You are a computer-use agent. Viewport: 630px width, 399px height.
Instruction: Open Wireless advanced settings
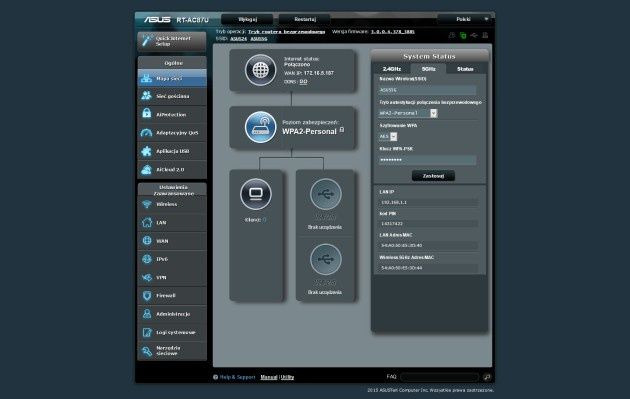tap(172, 205)
